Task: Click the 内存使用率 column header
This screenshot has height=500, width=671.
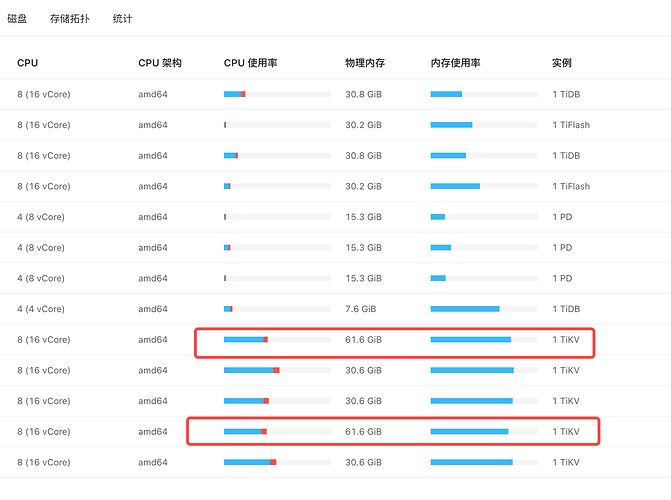Action: coord(455,63)
